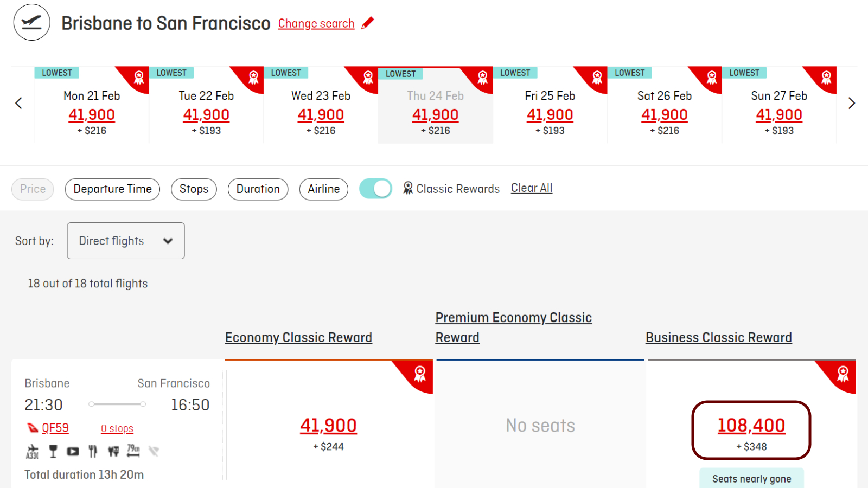Click the wine glass beverage icon
The image size is (868, 488).
[x=53, y=451]
